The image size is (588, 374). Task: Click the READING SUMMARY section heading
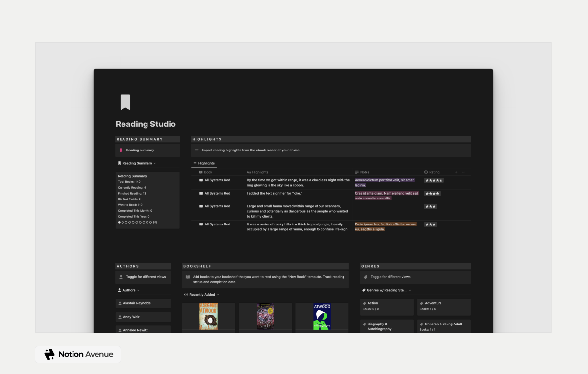click(140, 139)
